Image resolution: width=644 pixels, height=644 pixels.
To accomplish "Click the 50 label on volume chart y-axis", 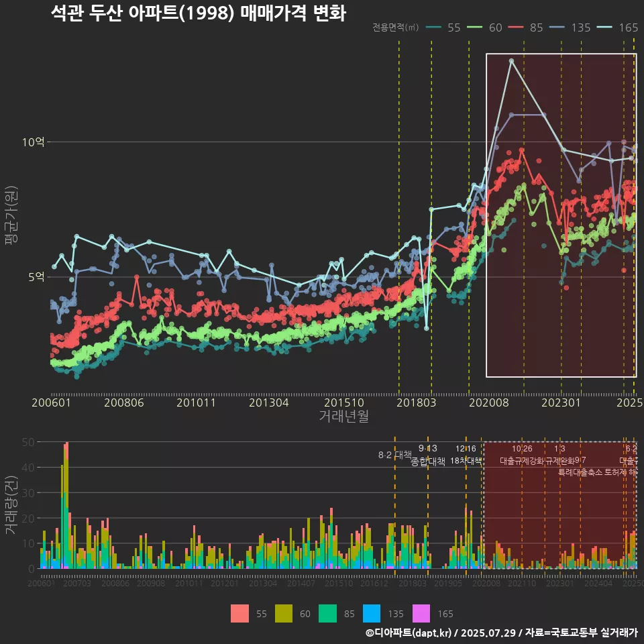I will click(28, 442).
